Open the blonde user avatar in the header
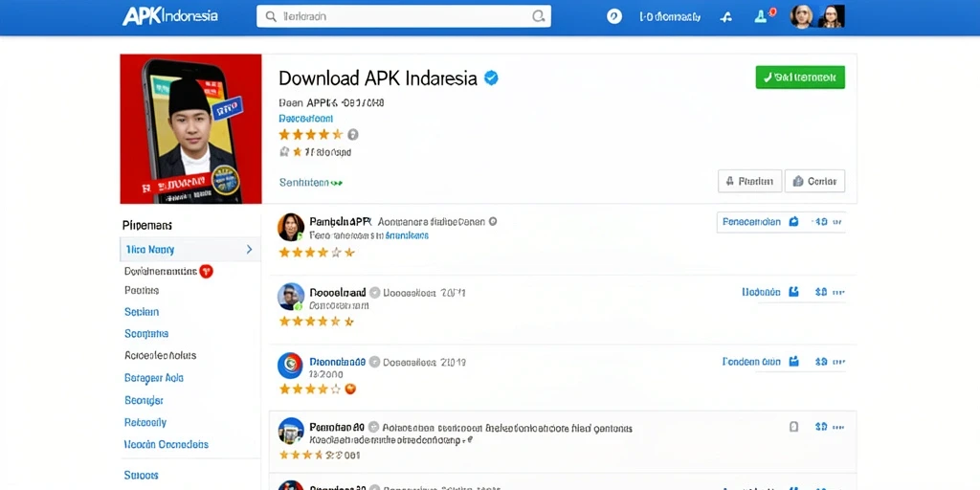 pos(801,17)
